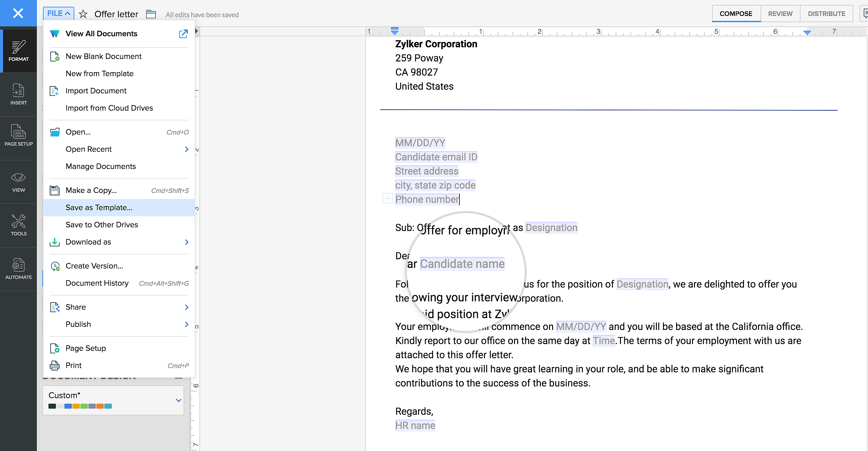This screenshot has width=868, height=451.
Task: Click the Import Document option
Action: [x=96, y=91]
